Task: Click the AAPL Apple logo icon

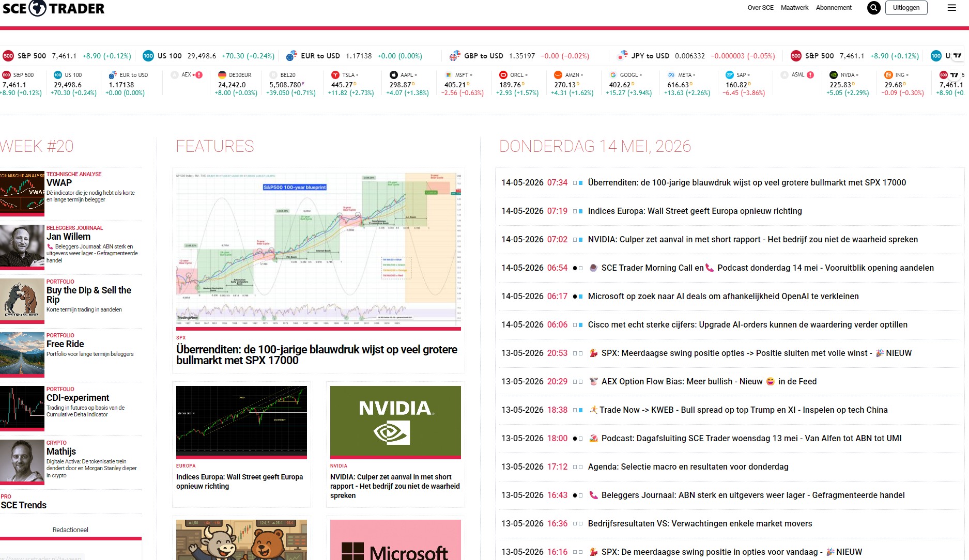Action: point(394,75)
